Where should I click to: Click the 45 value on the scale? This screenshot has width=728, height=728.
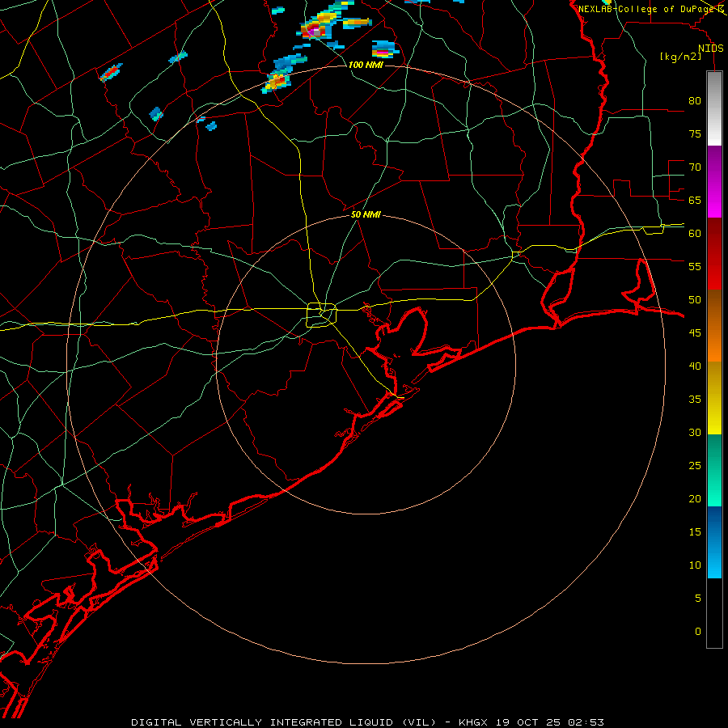click(695, 333)
